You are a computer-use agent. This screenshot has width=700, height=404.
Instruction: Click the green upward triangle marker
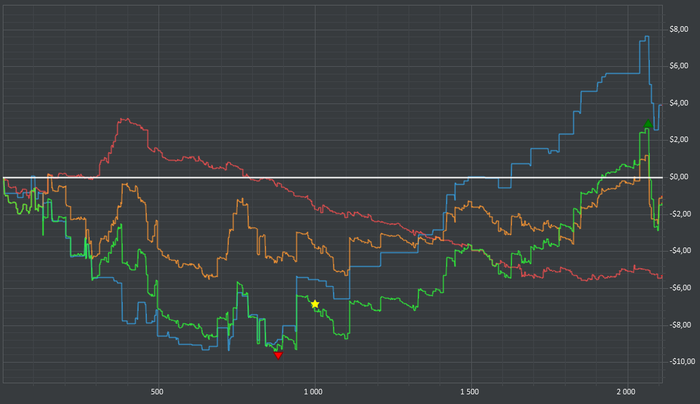pos(648,124)
